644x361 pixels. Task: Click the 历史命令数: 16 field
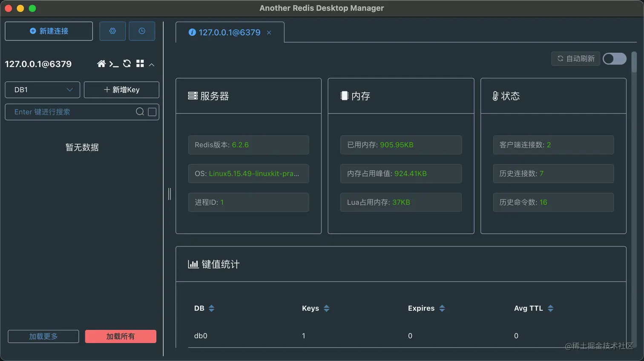tap(553, 202)
